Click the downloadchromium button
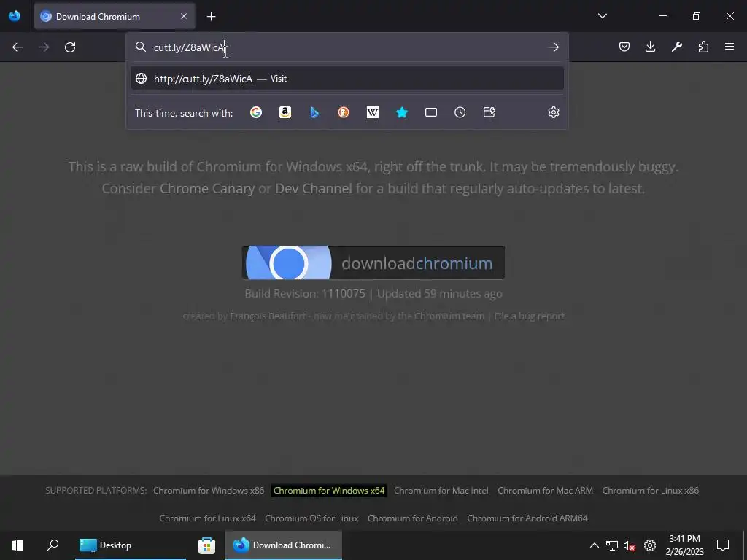747x560 pixels. (x=373, y=262)
